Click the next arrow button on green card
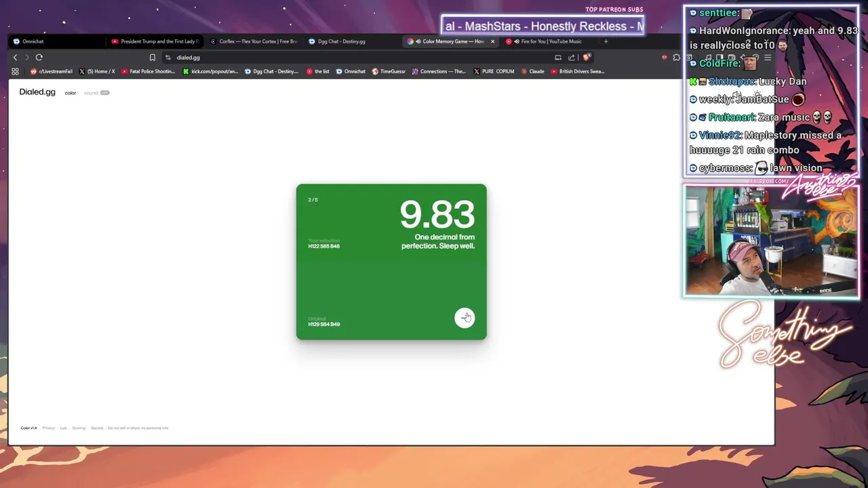 465,317
